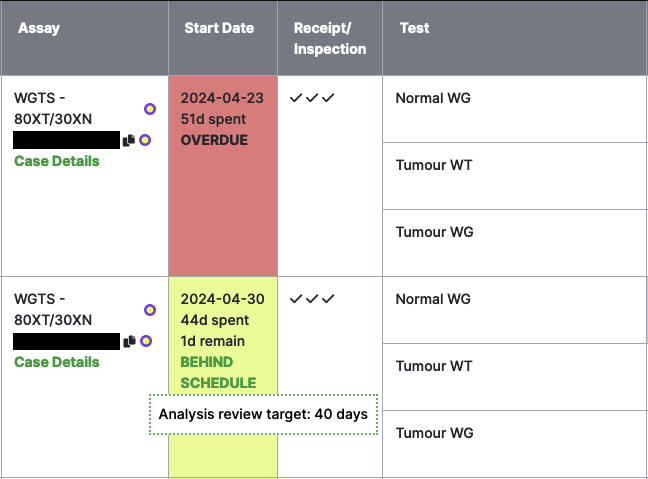Click the Test column header
This screenshot has width=648, height=479.
pos(414,28)
